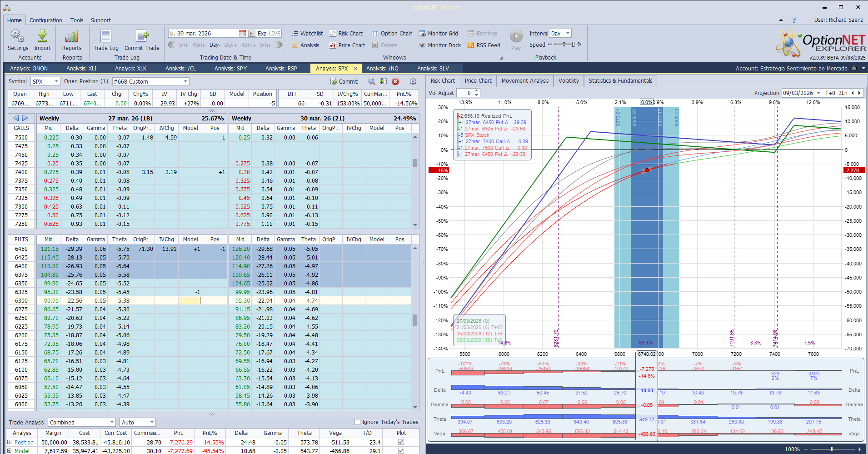Adjust the playback Speed slider
The height and width of the screenshot is (454, 868).
[x=564, y=45]
